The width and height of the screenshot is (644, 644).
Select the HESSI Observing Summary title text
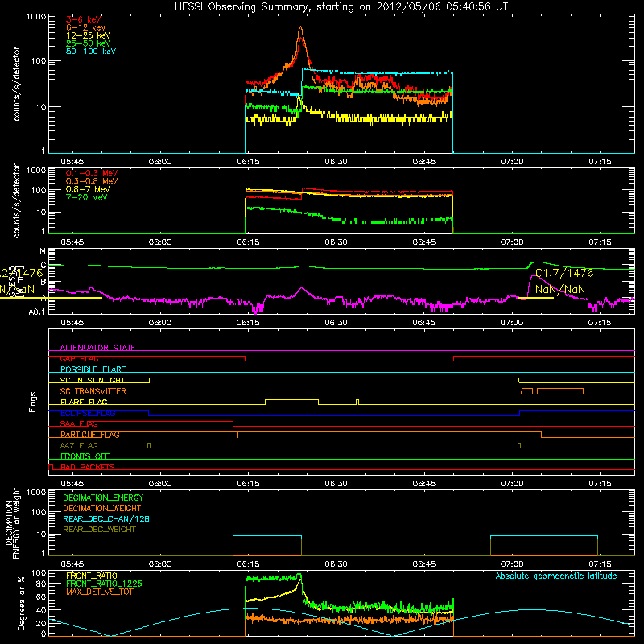point(341,7)
